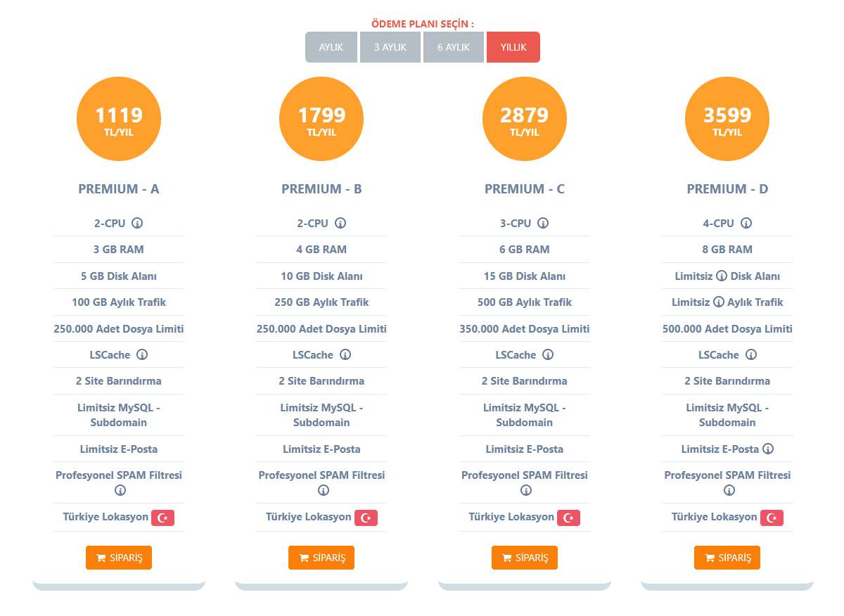The image size is (844, 616).
Task: Click the Turkish flag icon in Premium-B
Action: point(366,518)
